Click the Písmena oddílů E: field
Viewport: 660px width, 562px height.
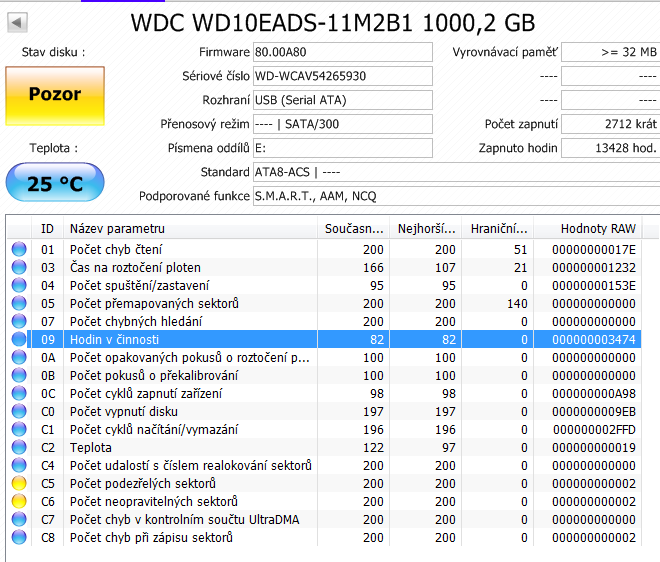tap(343, 148)
